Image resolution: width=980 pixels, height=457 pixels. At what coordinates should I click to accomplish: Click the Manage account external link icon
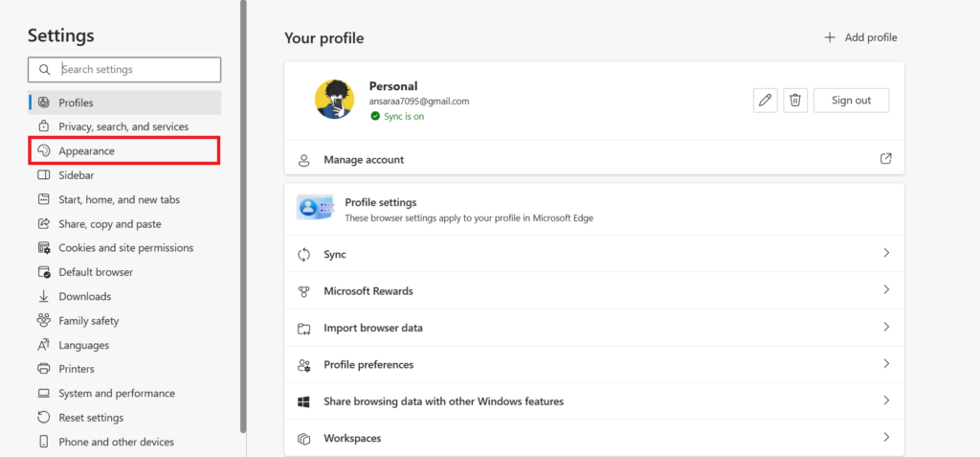[885, 158]
